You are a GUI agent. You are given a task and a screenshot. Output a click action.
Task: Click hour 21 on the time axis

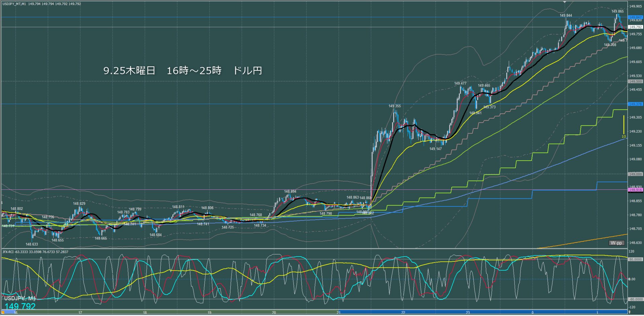coord(338,313)
